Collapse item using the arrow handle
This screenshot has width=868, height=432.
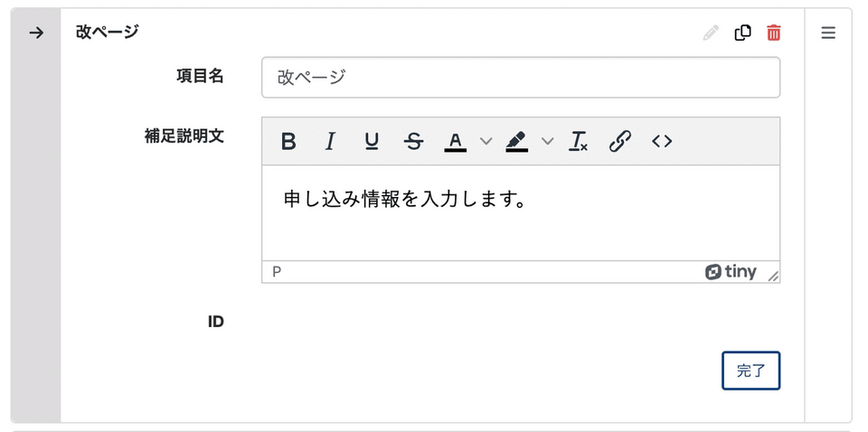point(36,33)
